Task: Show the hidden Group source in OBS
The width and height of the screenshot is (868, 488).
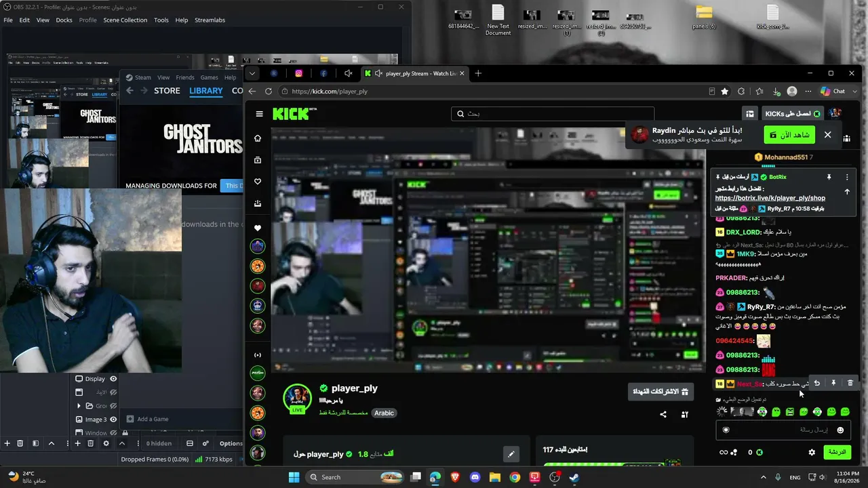Action: click(x=113, y=406)
